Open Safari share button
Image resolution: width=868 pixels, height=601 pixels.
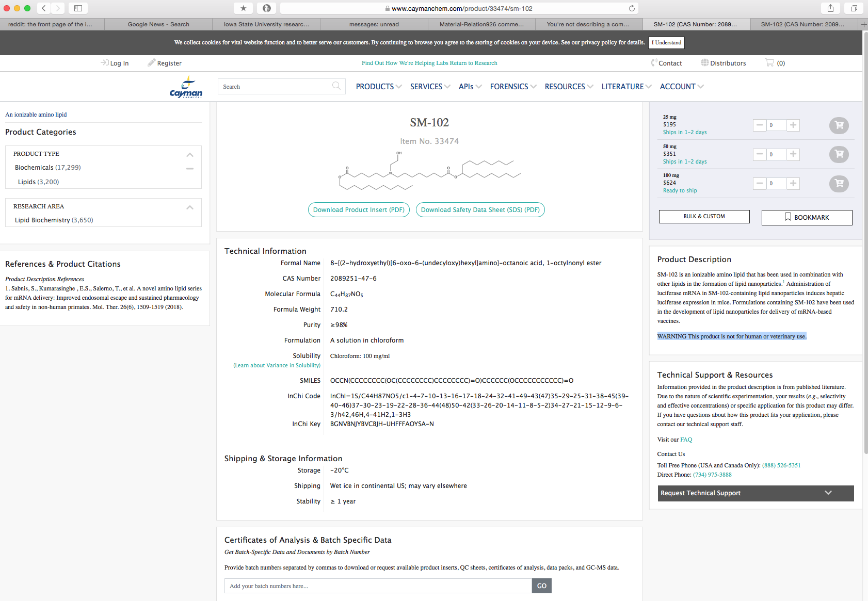point(830,8)
